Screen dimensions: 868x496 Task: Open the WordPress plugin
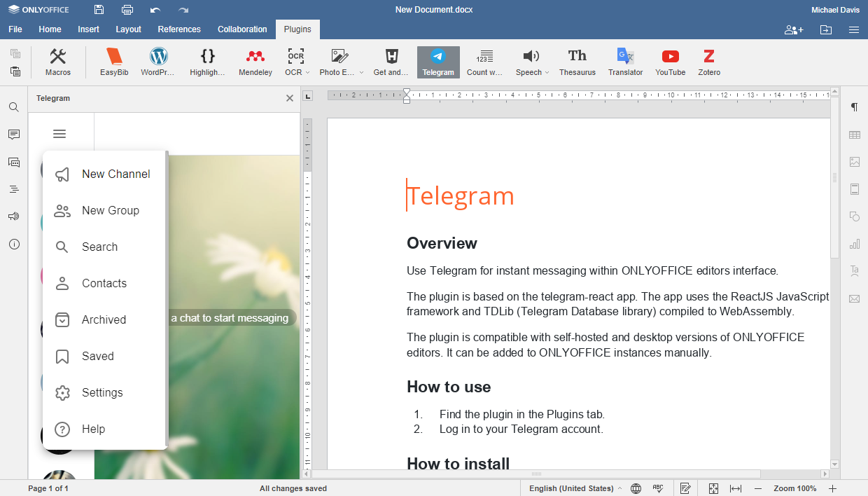(x=158, y=62)
